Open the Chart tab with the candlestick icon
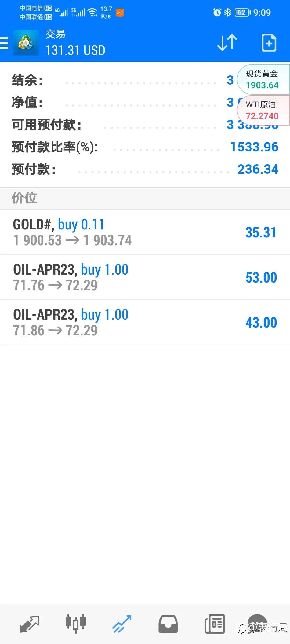Screen dimensions: 290x644 (x=75, y=624)
